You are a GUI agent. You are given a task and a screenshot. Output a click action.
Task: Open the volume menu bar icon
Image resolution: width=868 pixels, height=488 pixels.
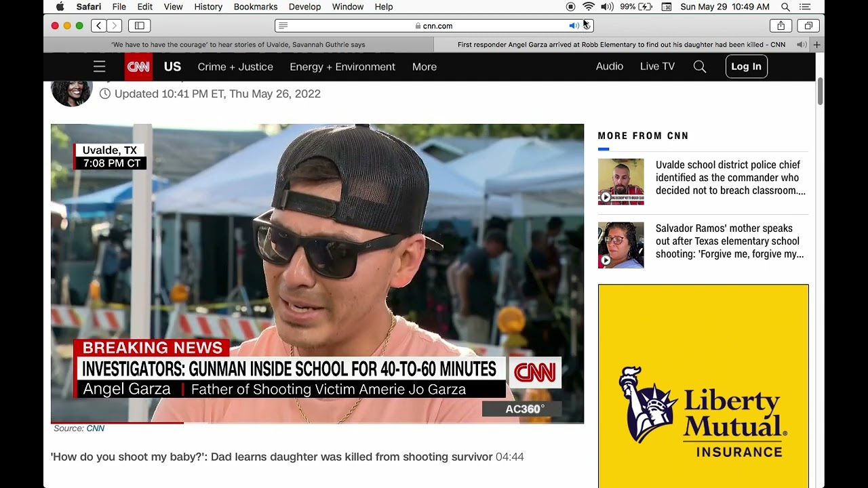[607, 7]
